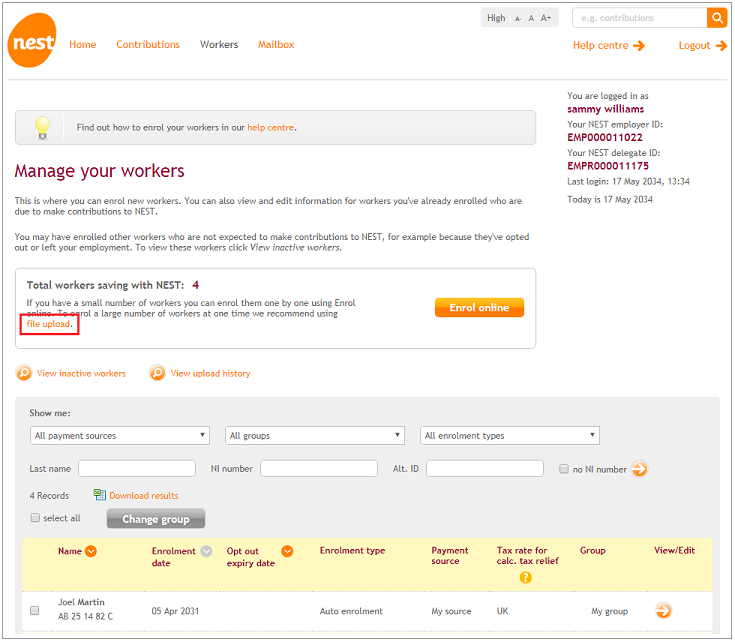Image resolution: width=735 pixels, height=642 pixels.
Task: Sort by Opt out expiry date arrow
Action: 287,551
